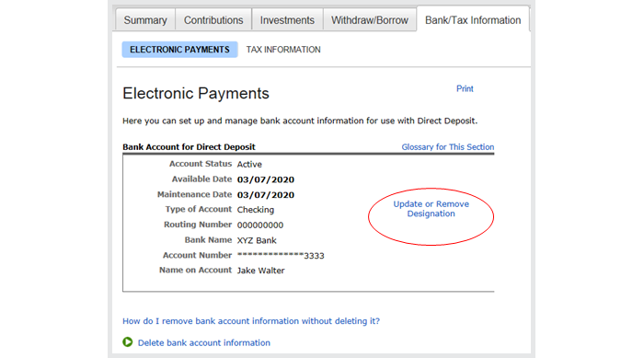The height and width of the screenshot is (358, 644).
Task: Click the Bank Name value XYZ Bank
Action: (x=257, y=240)
